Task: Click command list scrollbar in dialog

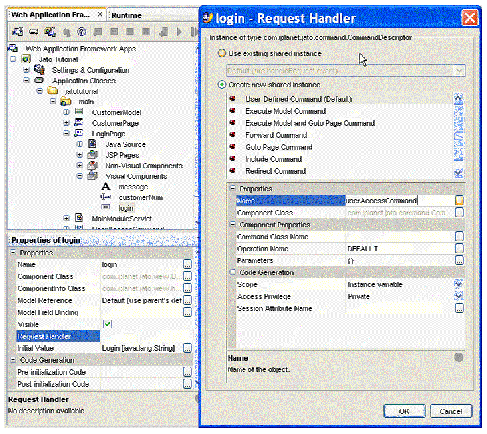Action: click(x=459, y=135)
